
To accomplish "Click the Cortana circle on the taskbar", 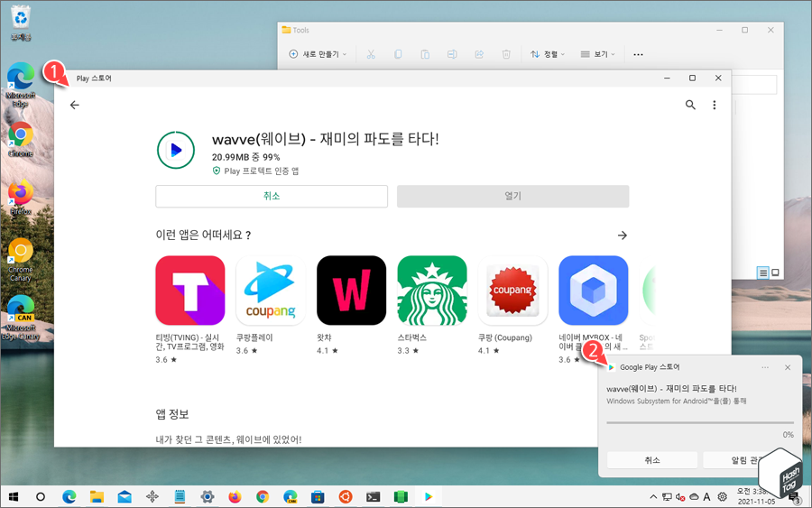I will (x=41, y=497).
